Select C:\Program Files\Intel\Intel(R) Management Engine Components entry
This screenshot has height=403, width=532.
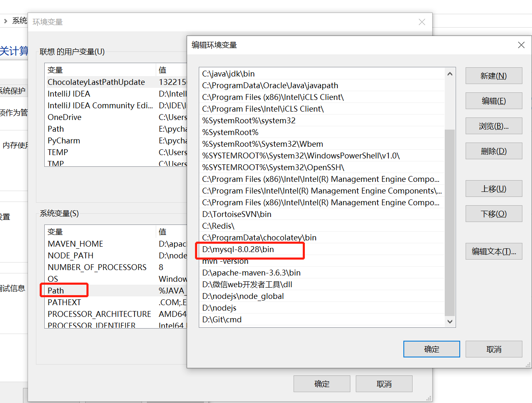[322, 191]
